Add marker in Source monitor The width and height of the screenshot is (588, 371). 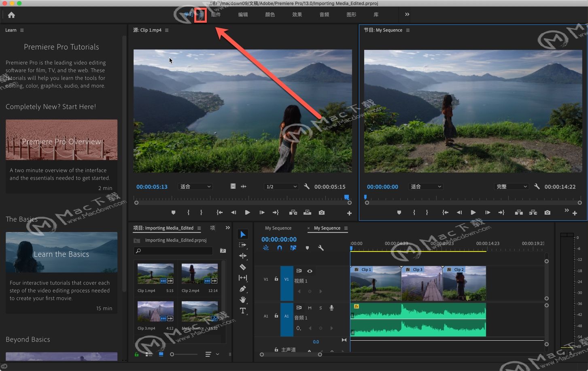pos(173,213)
